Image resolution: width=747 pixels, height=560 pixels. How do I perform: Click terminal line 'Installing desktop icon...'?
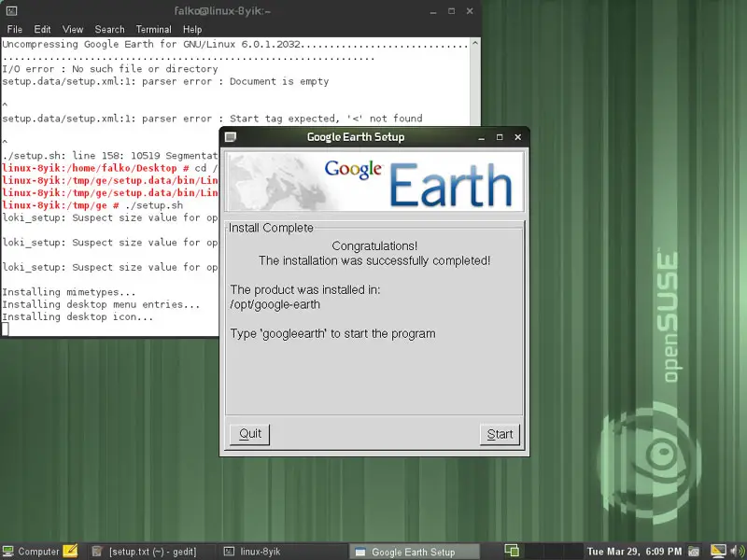tap(78, 316)
